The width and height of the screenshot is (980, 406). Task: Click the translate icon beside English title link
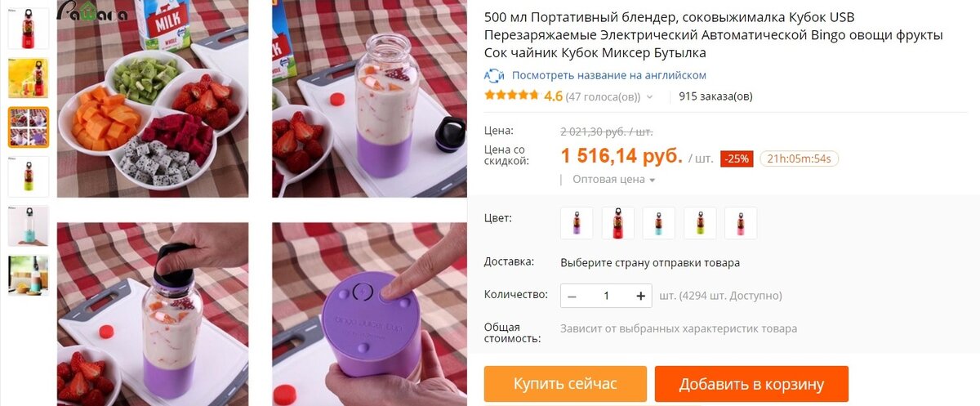494,75
